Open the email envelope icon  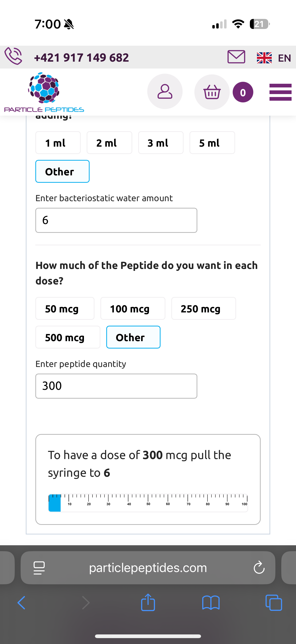pos(236,57)
